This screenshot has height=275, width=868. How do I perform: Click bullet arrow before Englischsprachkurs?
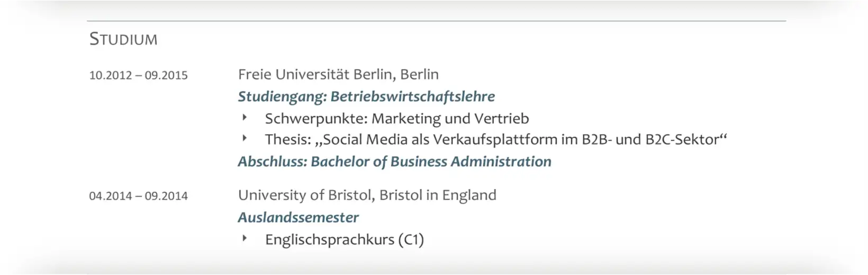pyautogui.click(x=245, y=238)
